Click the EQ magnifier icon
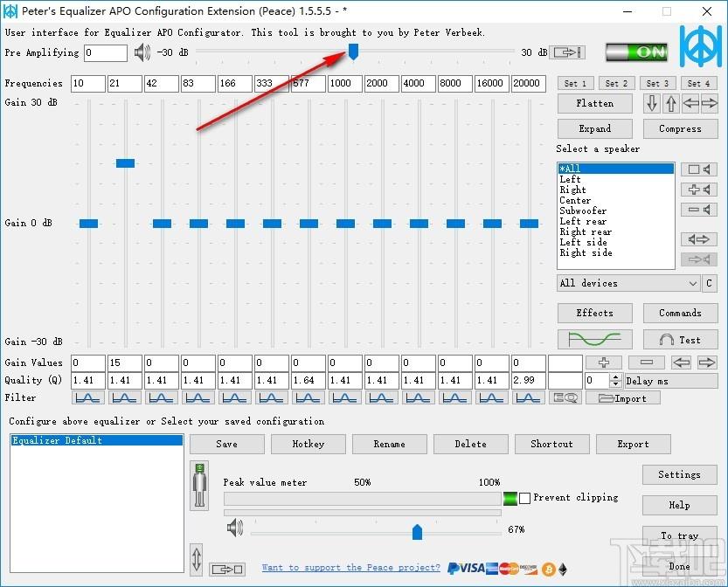Screen dimensions: 728x587 point(565,397)
